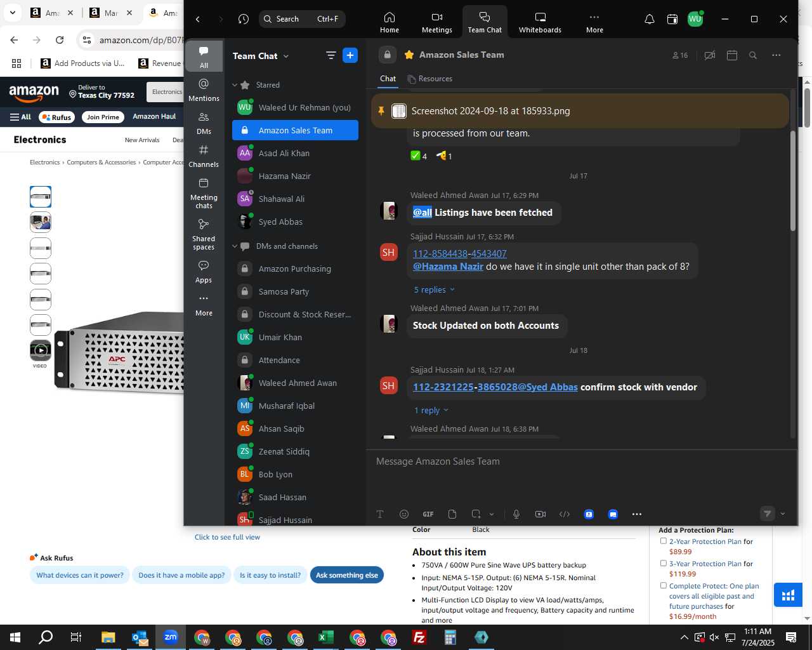Insert a code snippet
812x650 pixels.
(x=565, y=514)
